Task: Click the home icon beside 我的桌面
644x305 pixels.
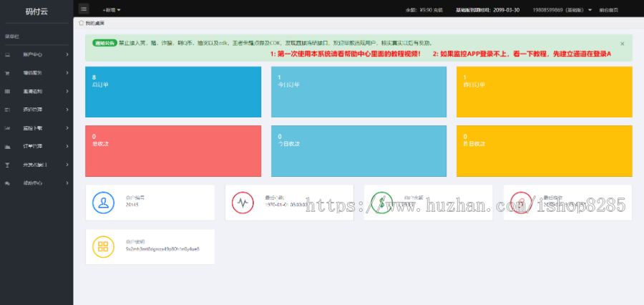Action: tap(82, 23)
